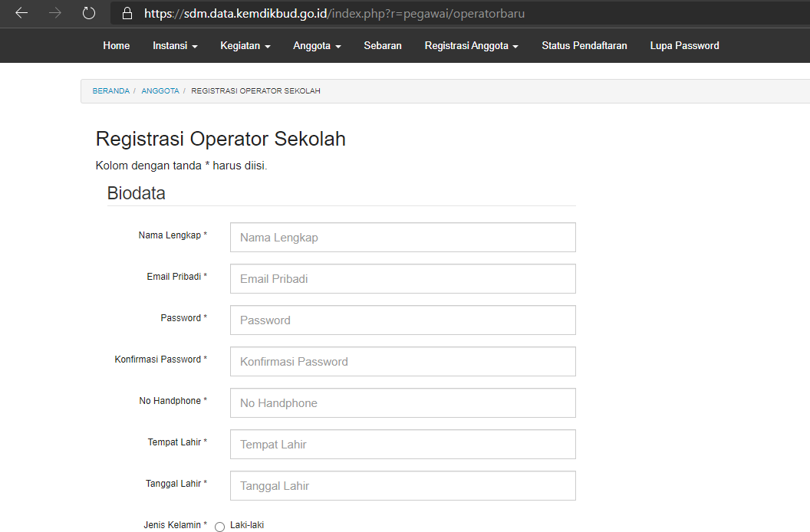Screen dimensions: 810x532
Task: Navigate via the ANGGOTA breadcrumb link
Action: pyautogui.click(x=160, y=90)
